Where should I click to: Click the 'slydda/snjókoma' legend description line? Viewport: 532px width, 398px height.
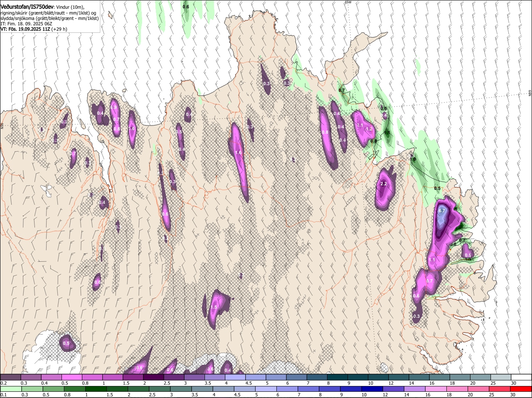click(x=49, y=18)
